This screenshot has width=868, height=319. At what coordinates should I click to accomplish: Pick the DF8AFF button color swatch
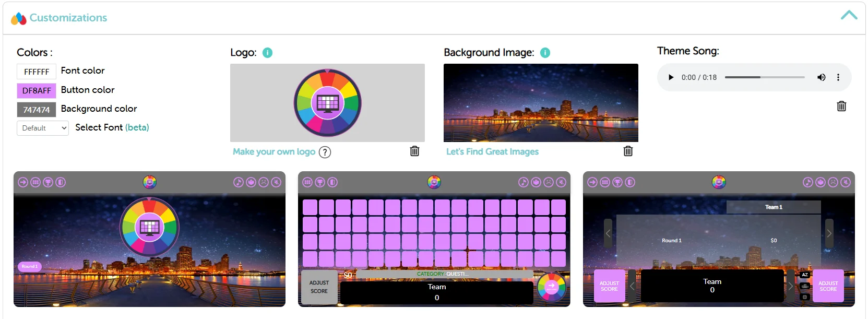point(37,91)
